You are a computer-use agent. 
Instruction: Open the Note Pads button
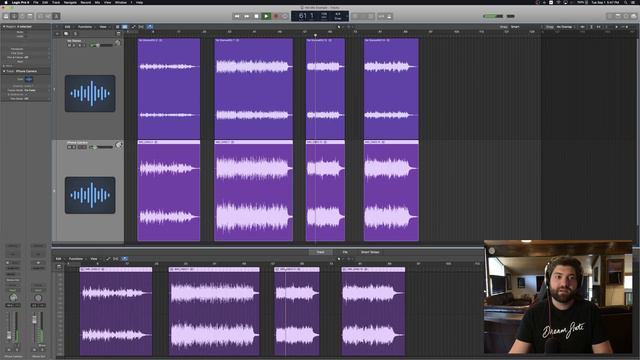618,16
